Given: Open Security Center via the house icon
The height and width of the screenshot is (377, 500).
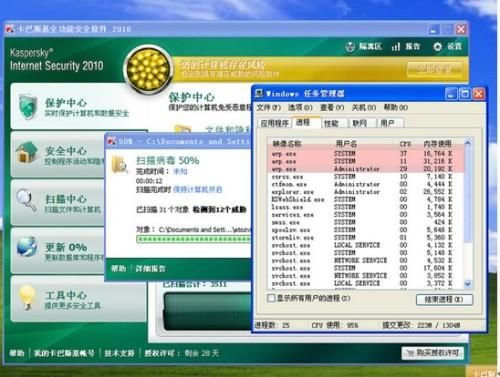Looking at the screenshot, I should point(26,152).
